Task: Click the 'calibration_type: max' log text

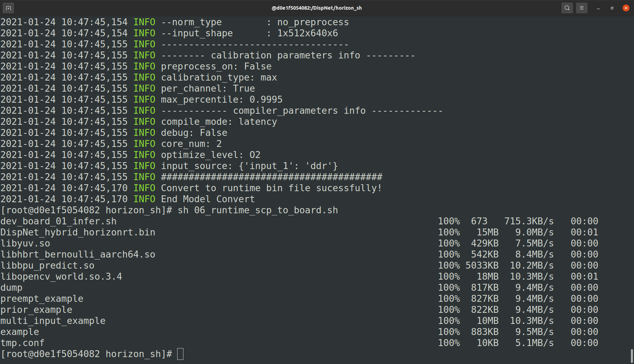Action: point(219,77)
